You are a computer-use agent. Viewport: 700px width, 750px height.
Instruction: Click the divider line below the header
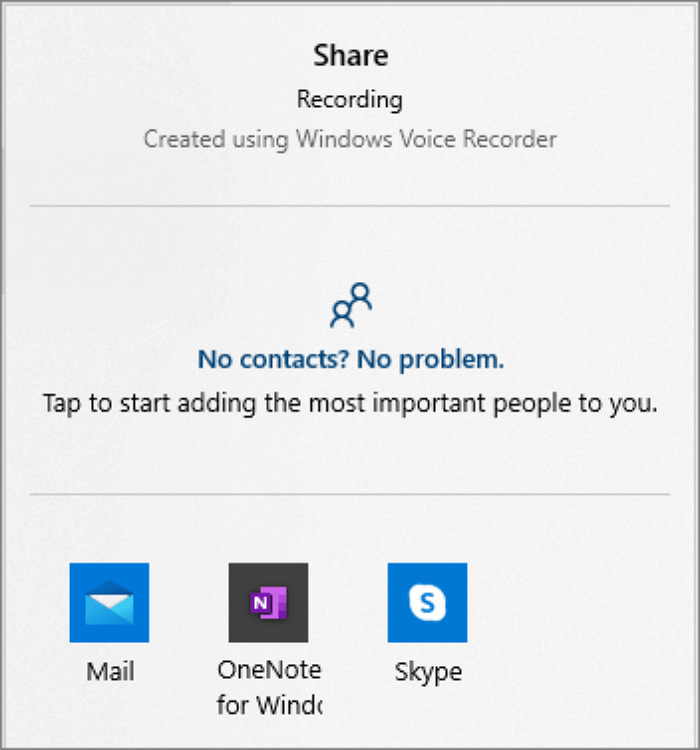tap(350, 206)
